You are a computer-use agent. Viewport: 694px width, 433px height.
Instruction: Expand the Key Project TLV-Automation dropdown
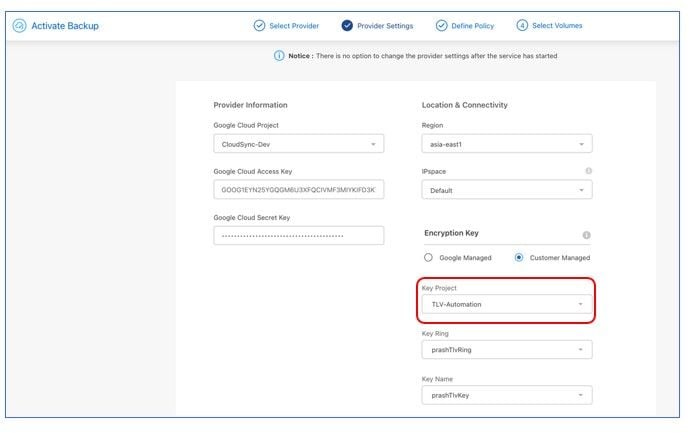(507, 304)
